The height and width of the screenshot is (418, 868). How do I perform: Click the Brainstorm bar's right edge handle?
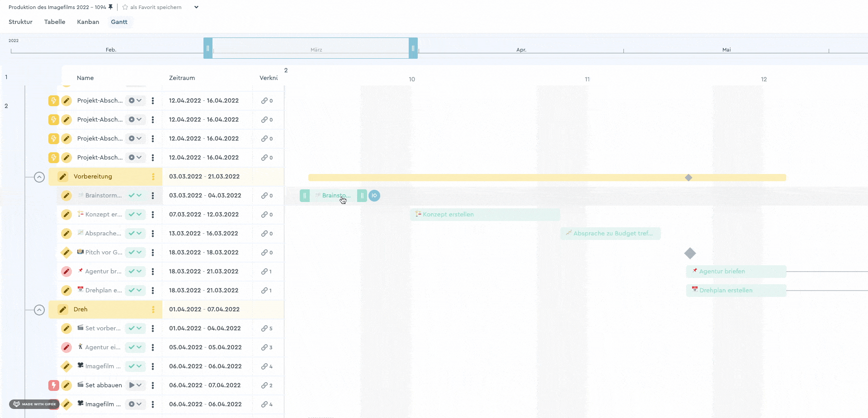(362, 196)
